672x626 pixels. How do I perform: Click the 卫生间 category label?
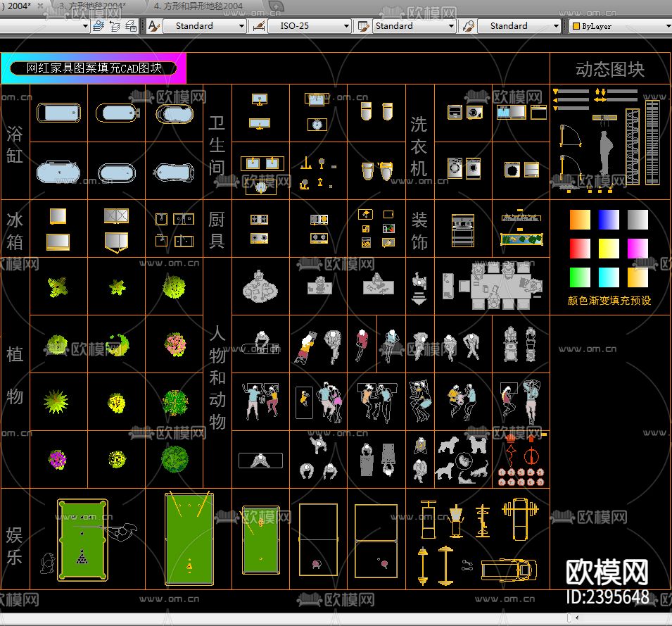pyautogui.click(x=217, y=145)
